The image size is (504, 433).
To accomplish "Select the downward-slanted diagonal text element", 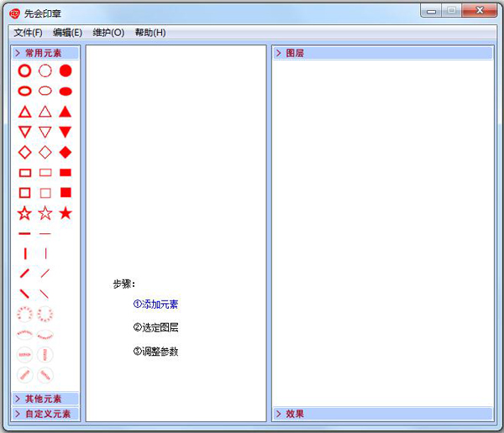I will pos(45,375).
